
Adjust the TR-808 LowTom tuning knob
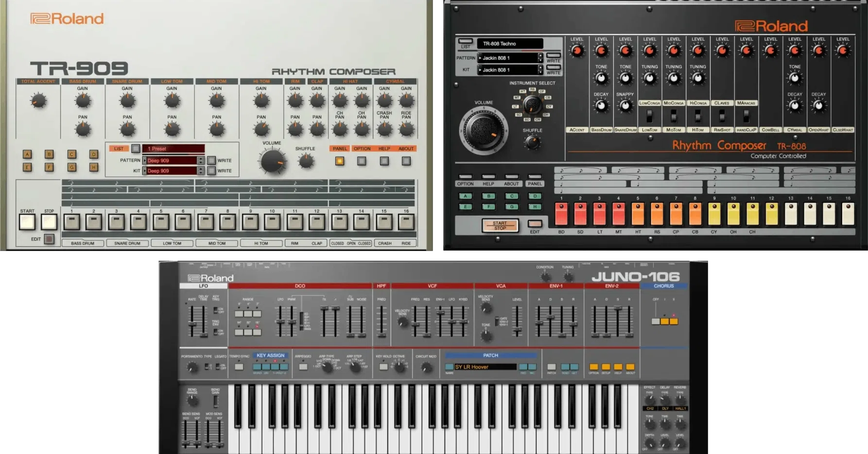(x=650, y=78)
